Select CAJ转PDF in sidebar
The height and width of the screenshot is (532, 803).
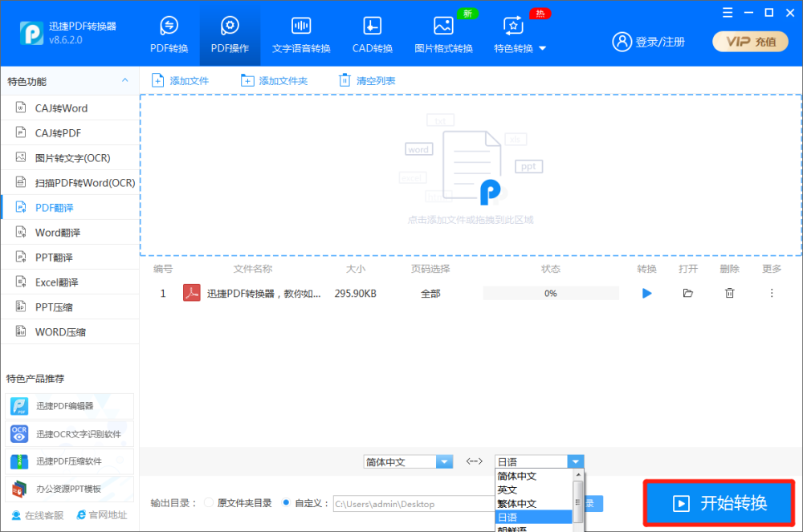coord(70,133)
